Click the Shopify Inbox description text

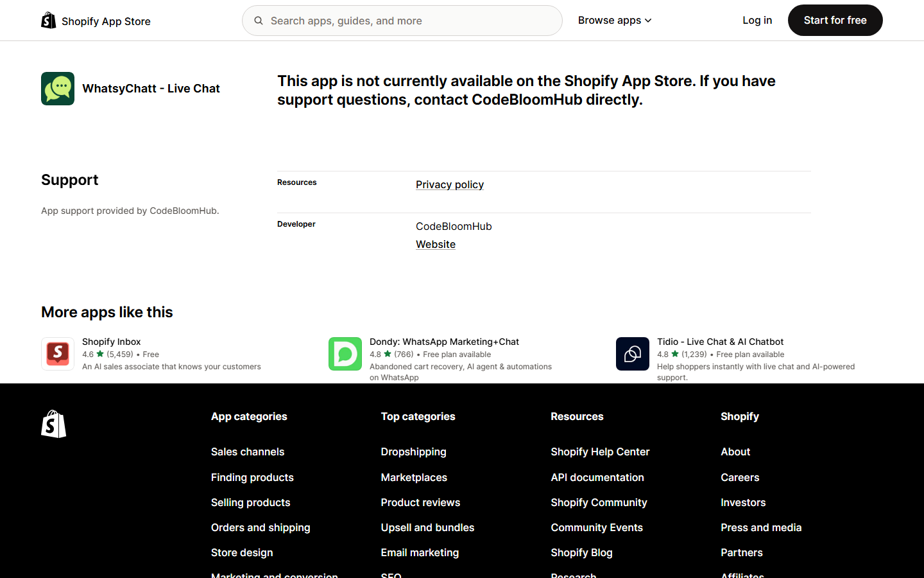point(171,367)
